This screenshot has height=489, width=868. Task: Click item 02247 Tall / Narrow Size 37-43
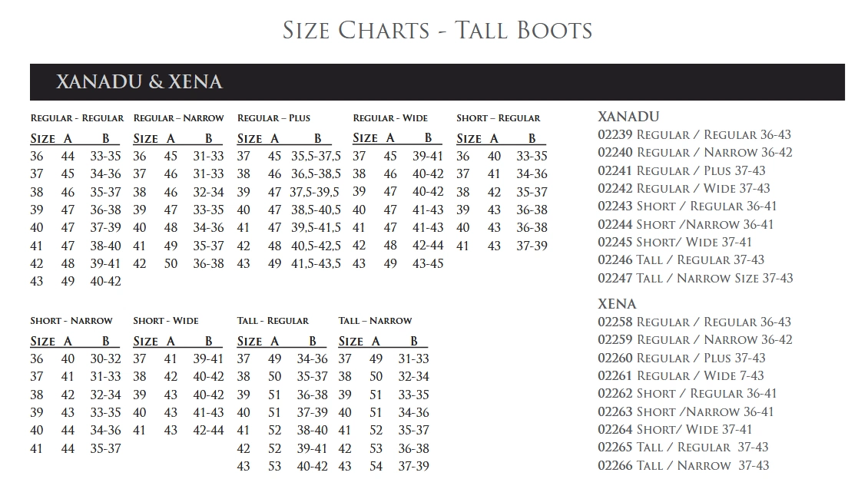[695, 278]
